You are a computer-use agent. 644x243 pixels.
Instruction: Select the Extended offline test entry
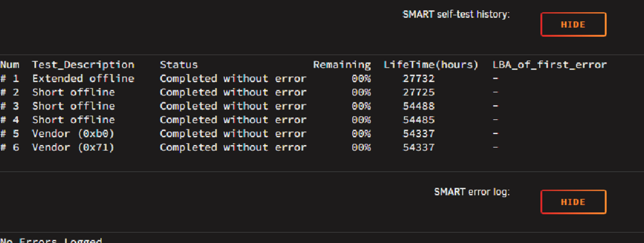click(x=83, y=78)
